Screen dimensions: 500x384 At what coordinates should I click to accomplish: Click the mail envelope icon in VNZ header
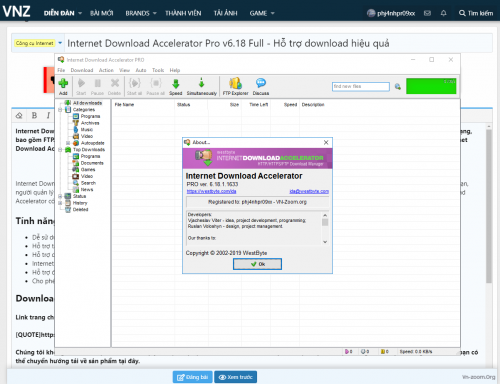[427, 13]
